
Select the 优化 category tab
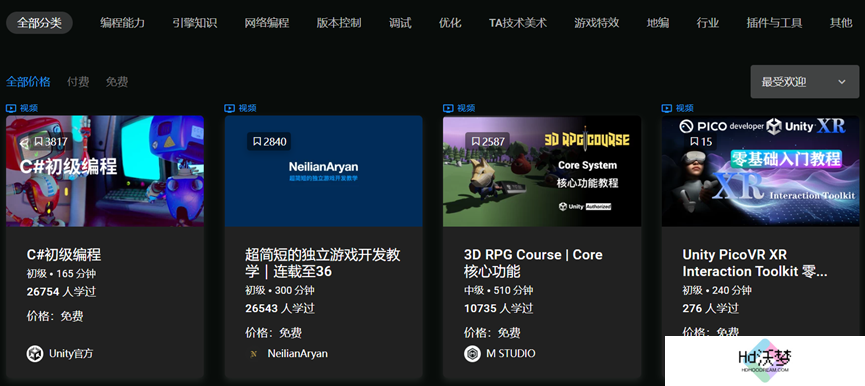click(450, 23)
